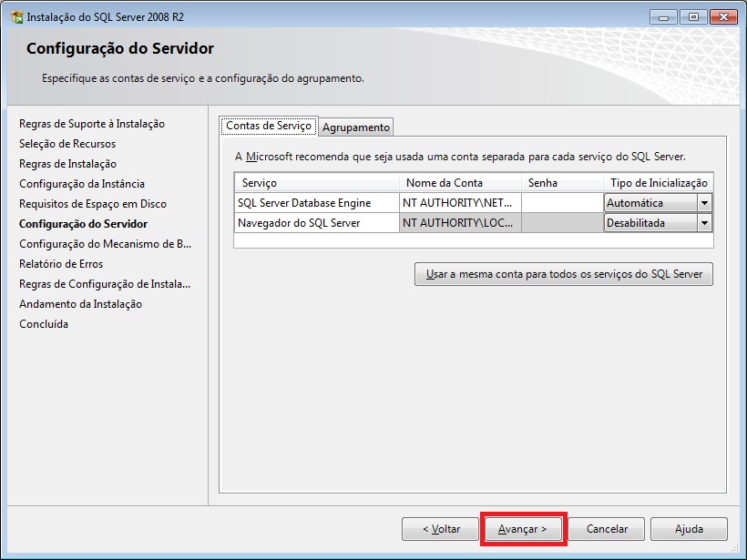Screen dimensions: 747x560
Task: Maximize the installer window
Action: [693, 17]
